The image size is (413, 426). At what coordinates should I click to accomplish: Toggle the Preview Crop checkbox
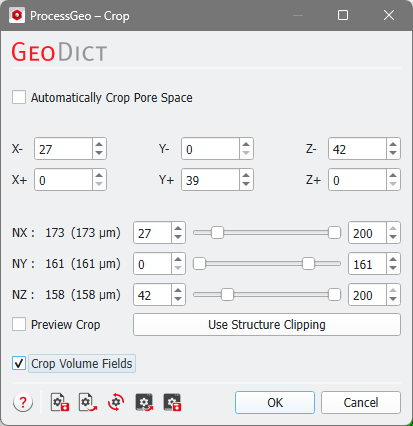[19, 324]
